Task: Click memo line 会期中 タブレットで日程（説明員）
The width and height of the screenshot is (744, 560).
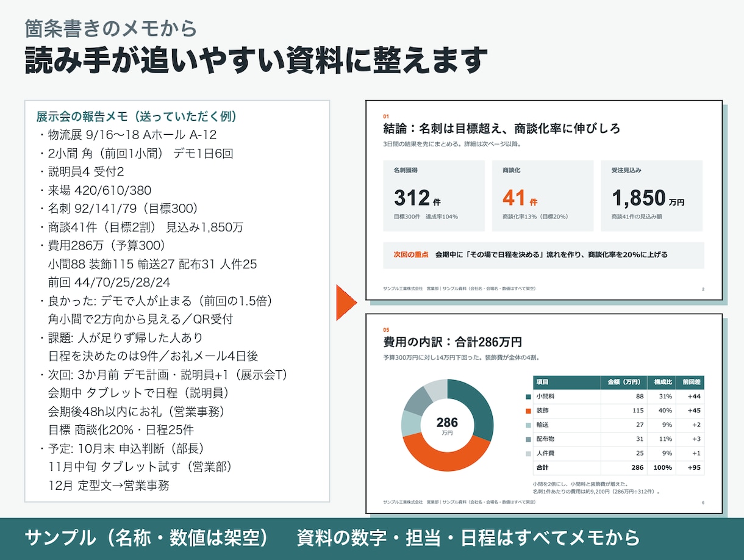Action: pyautogui.click(x=138, y=393)
